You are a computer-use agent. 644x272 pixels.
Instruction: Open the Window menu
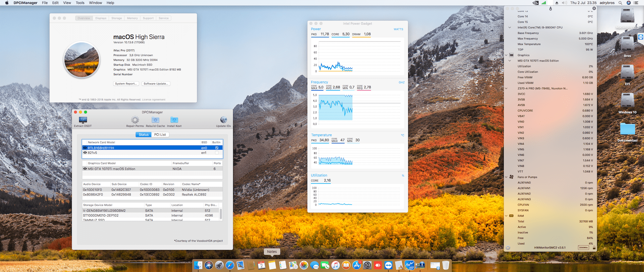[96, 3]
